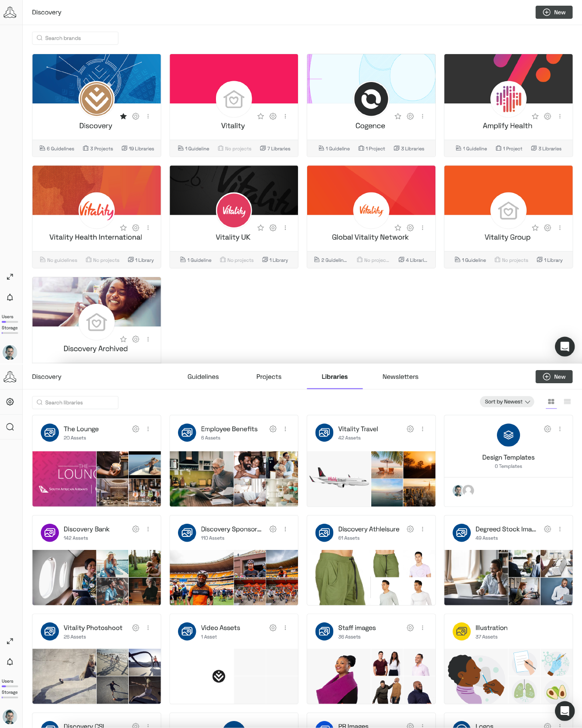Open three-dot menu on Cogence card
Viewport: 582px width, 728px height.
pyautogui.click(x=423, y=117)
